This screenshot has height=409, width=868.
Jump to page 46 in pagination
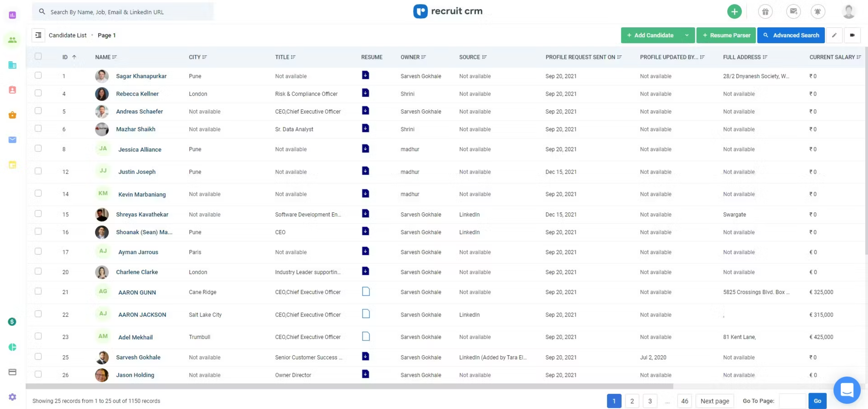pyautogui.click(x=684, y=401)
